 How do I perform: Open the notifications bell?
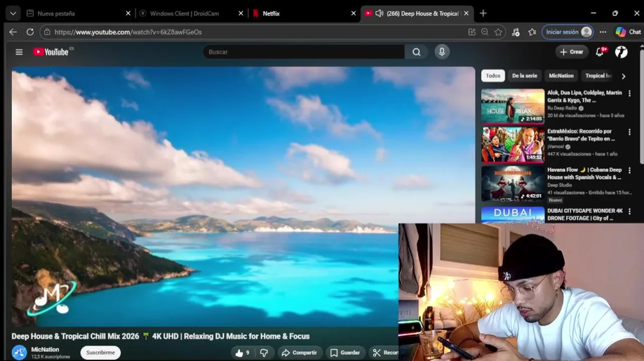click(600, 52)
